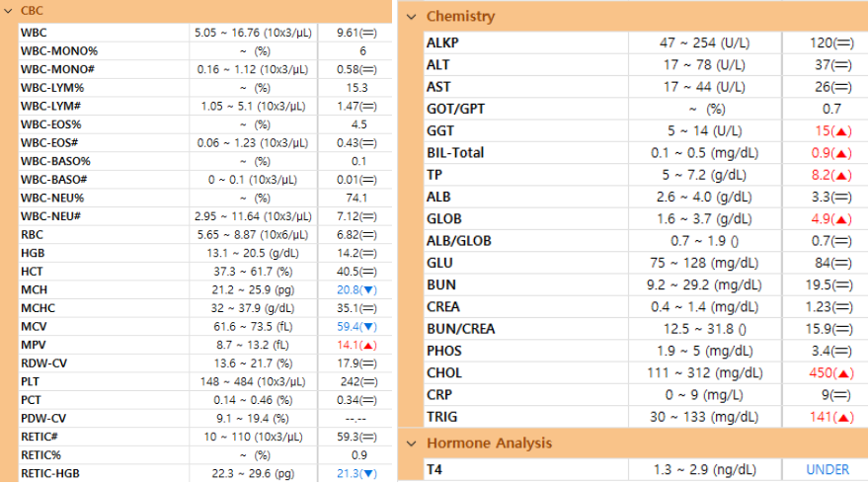Click the red up-arrow on MPV result

[x=368, y=345]
